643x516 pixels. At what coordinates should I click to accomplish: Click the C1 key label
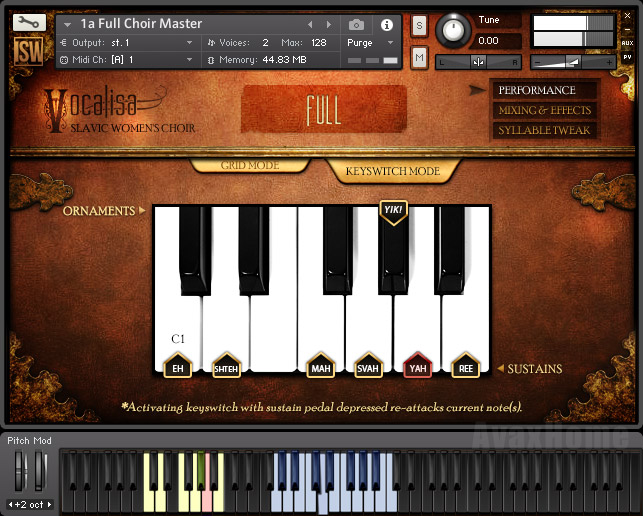178,339
